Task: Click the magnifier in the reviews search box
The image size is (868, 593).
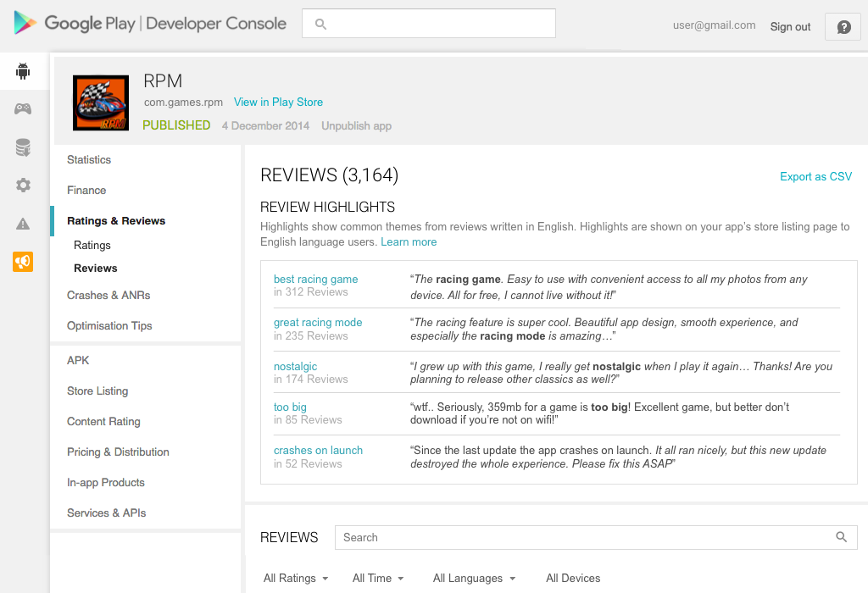Action: point(841,537)
